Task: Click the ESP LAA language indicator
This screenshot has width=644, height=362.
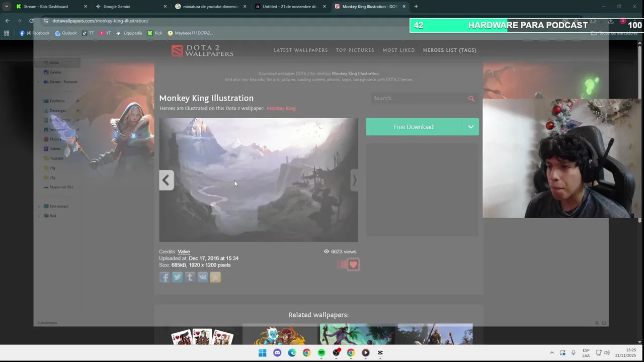Action: (586, 353)
